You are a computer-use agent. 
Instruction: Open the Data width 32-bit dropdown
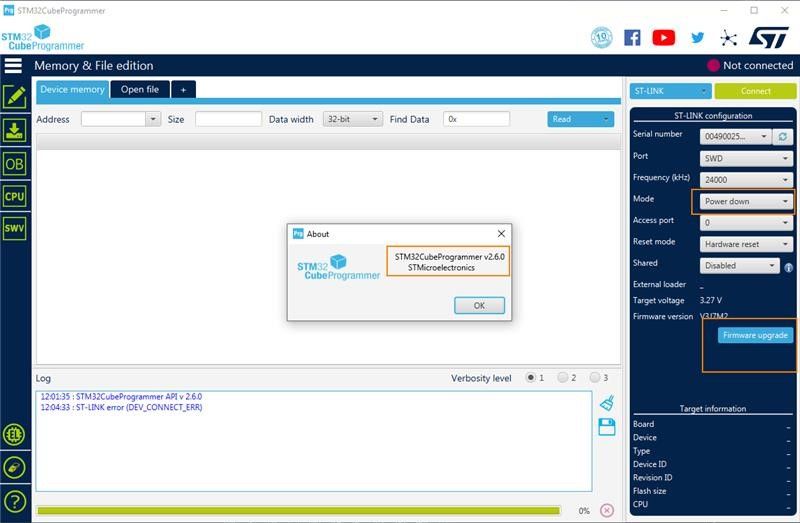coord(353,119)
